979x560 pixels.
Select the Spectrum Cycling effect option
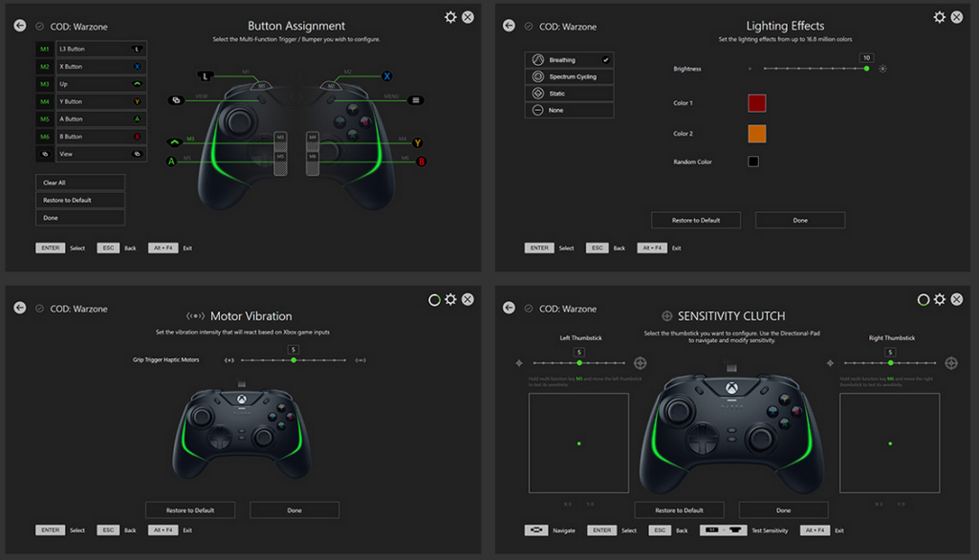click(569, 76)
